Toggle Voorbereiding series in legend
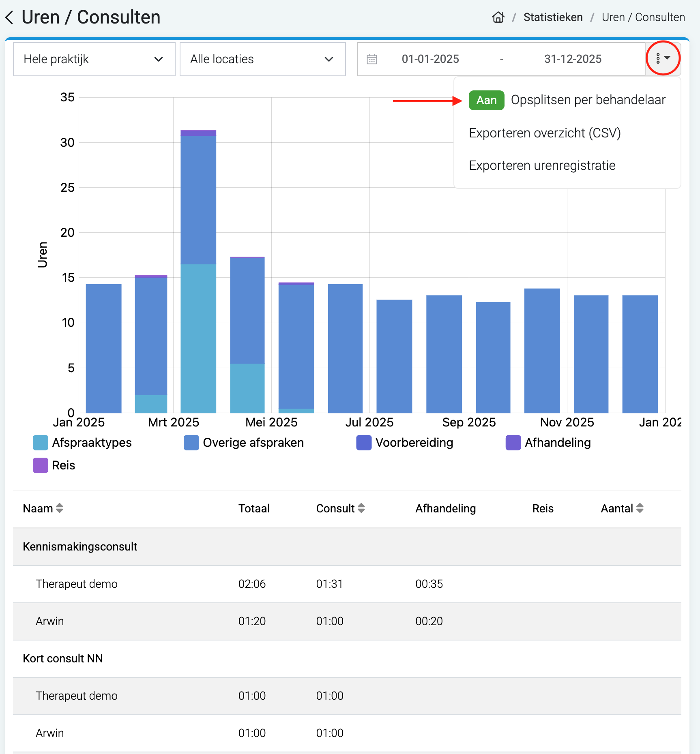The image size is (700, 754). 405,442
